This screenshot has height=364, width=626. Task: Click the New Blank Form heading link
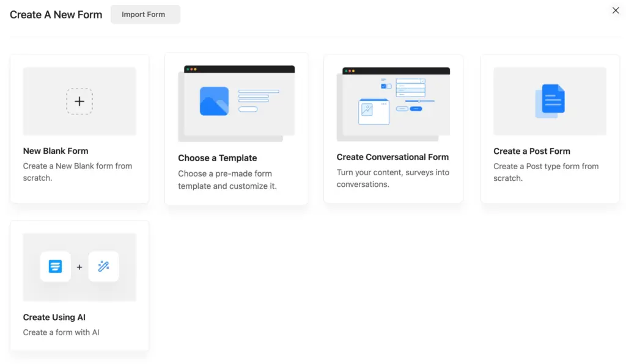(x=56, y=151)
